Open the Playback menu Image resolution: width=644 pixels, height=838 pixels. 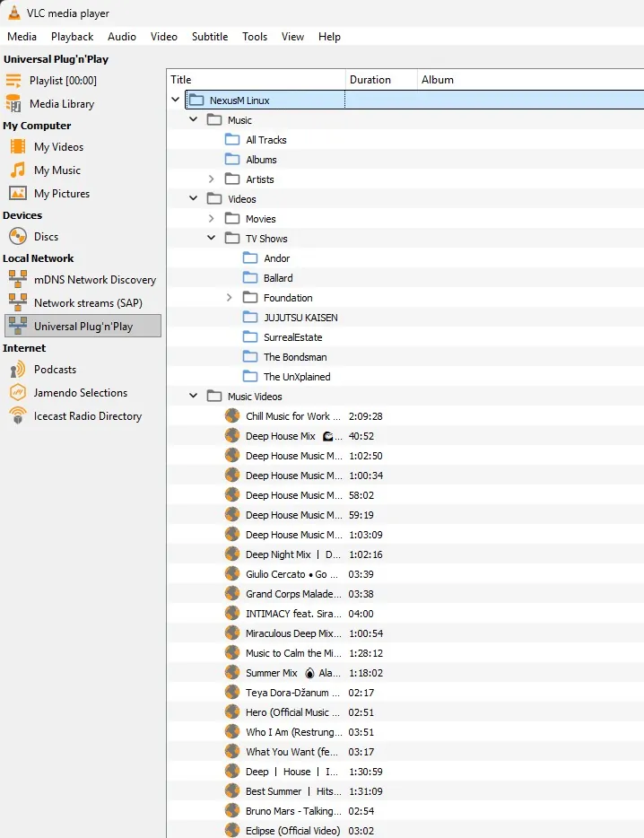coord(72,37)
